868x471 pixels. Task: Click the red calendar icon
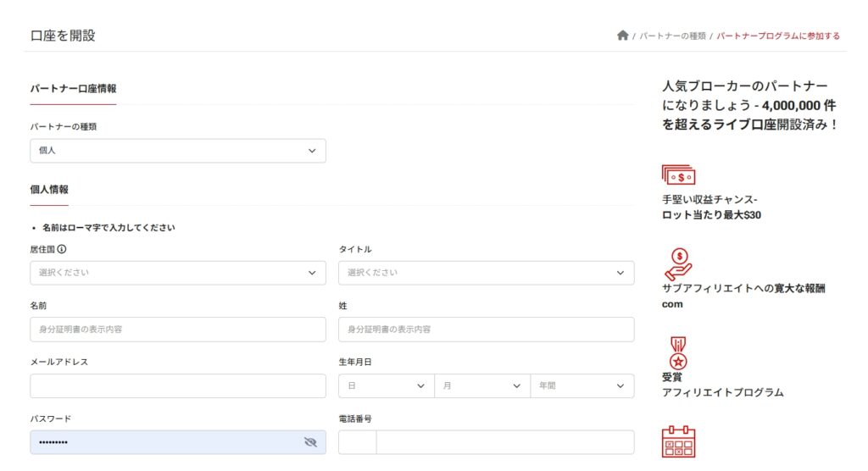(677, 442)
